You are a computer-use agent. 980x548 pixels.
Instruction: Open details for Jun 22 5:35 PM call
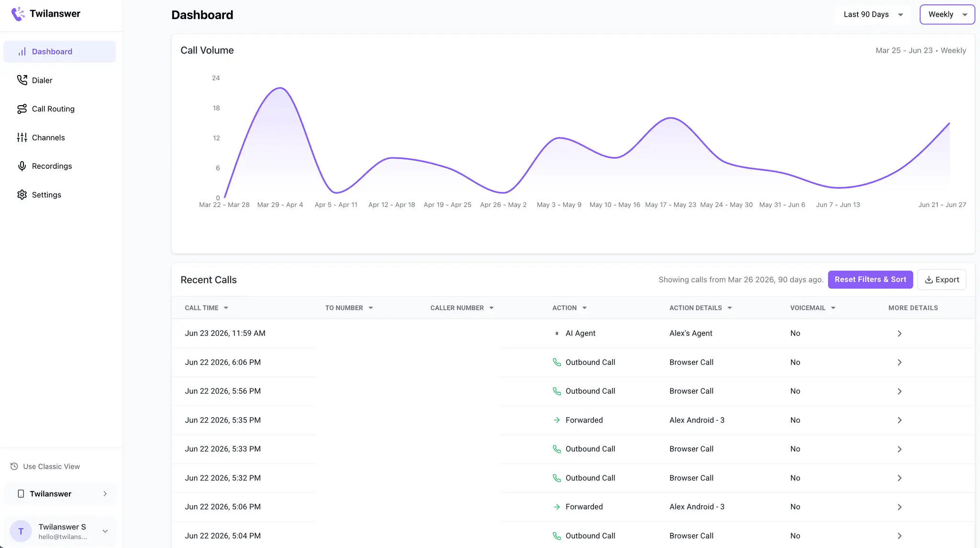click(900, 420)
